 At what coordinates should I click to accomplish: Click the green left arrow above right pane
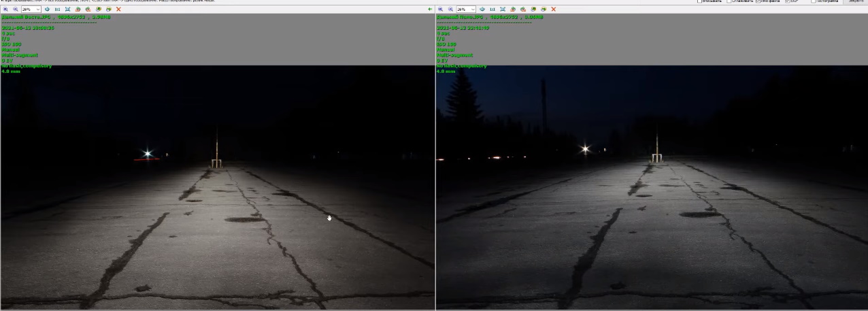tap(430, 9)
